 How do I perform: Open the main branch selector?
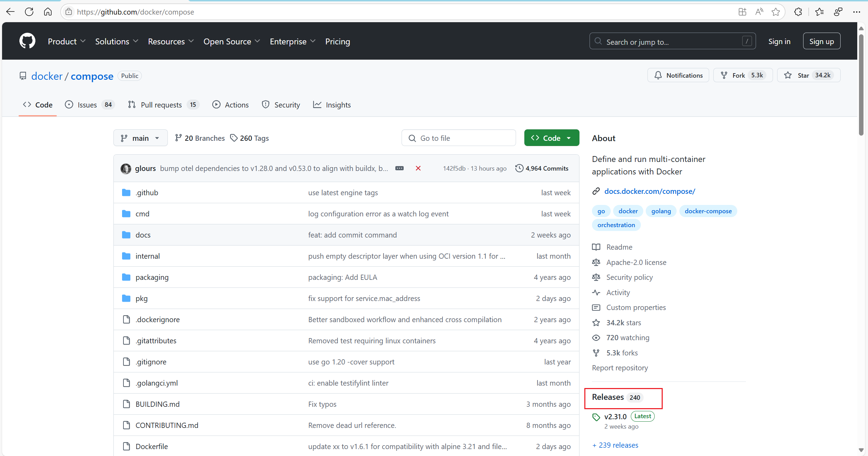tap(140, 138)
